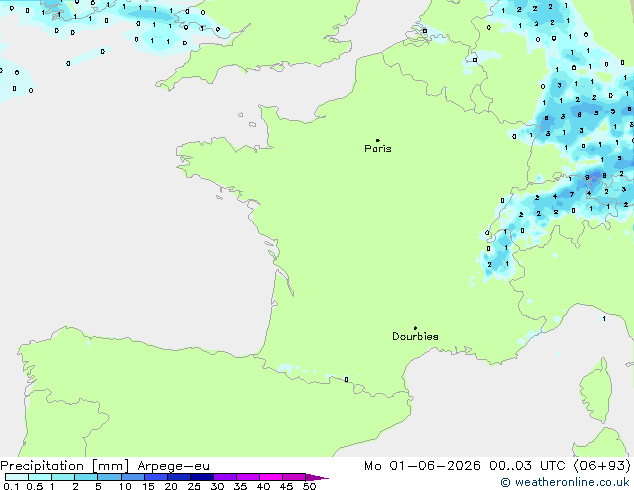Click the 0.5–1 mm legend color swatch

click(x=40, y=477)
